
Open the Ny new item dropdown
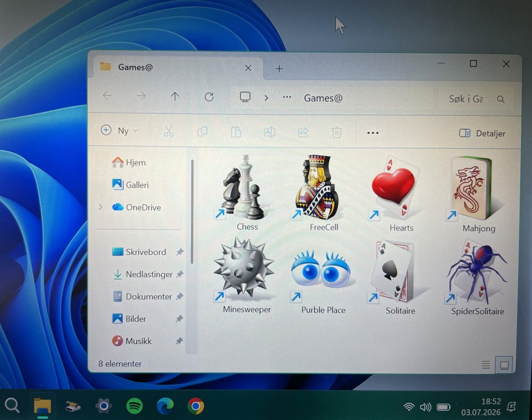120,130
